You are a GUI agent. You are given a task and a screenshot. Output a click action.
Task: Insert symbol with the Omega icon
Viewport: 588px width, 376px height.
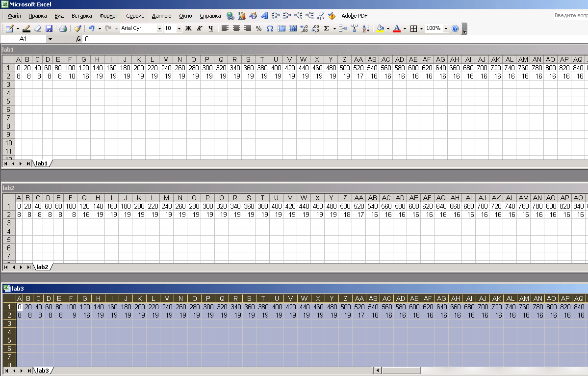click(x=270, y=28)
